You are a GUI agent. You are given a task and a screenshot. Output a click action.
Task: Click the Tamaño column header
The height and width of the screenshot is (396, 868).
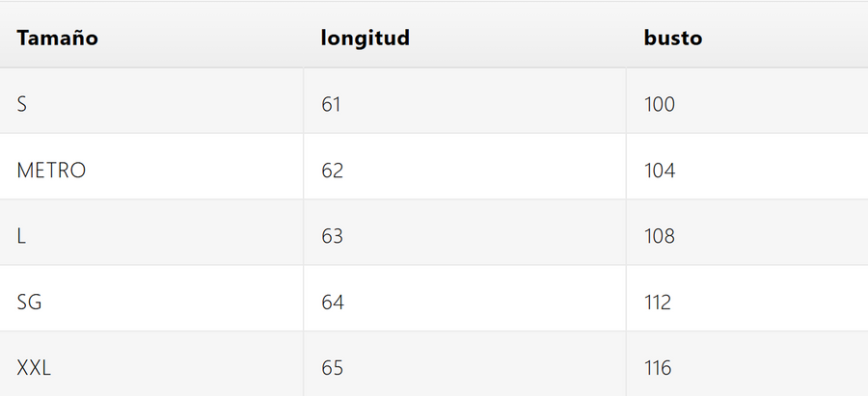pyautogui.click(x=58, y=39)
